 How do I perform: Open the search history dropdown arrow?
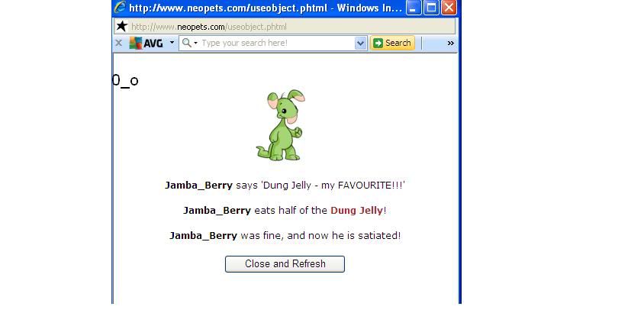(360, 44)
